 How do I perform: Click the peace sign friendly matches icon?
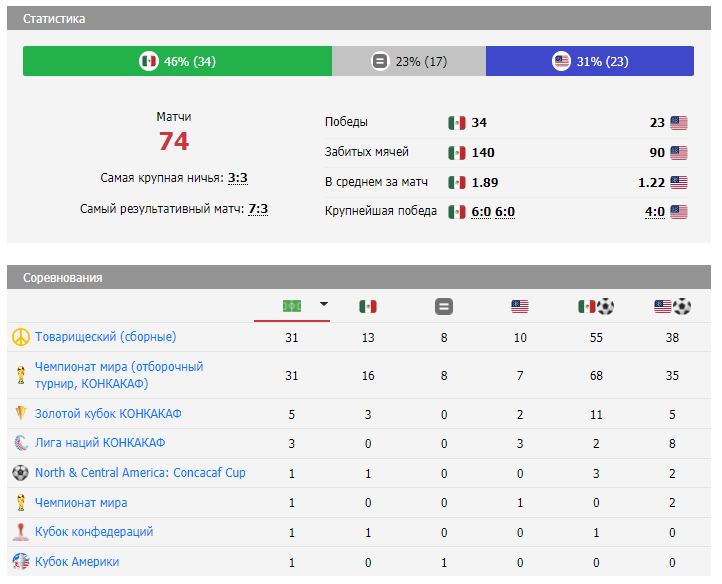point(19,337)
